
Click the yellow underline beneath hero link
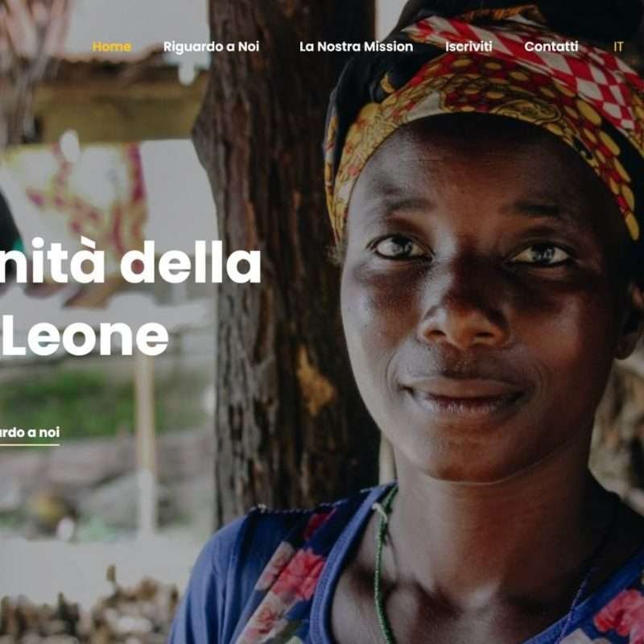30,445
